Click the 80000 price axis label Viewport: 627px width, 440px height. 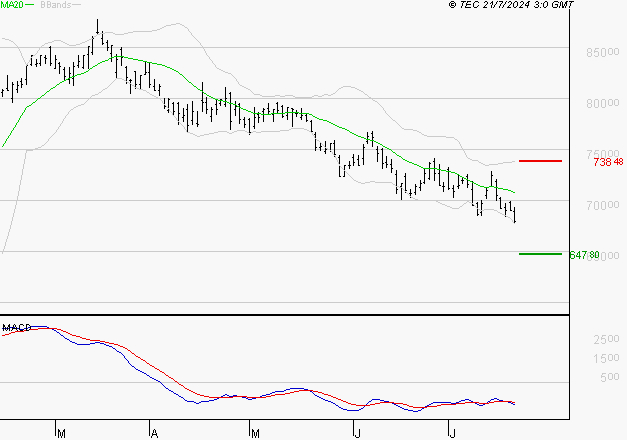[x=603, y=103]
